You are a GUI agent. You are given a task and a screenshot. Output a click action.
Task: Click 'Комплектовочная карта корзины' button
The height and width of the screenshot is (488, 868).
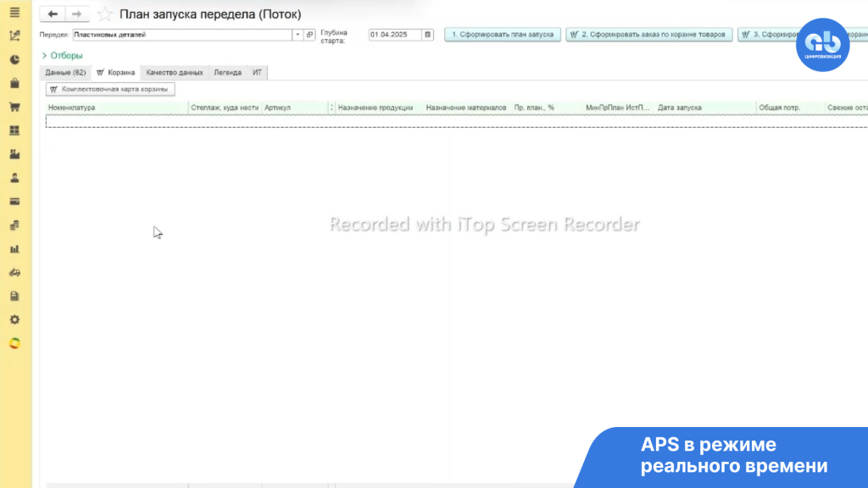pos(110,89)
